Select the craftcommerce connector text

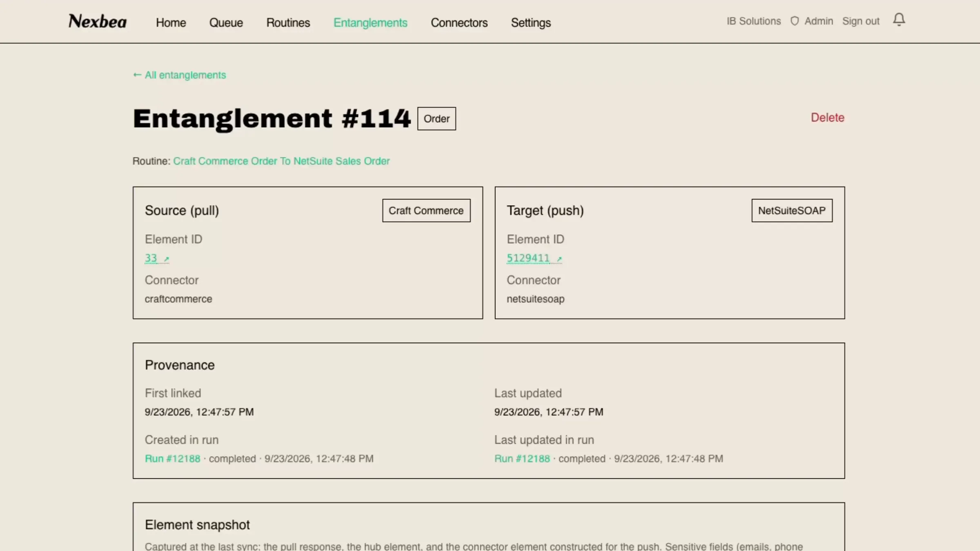(x=178, y=299)
